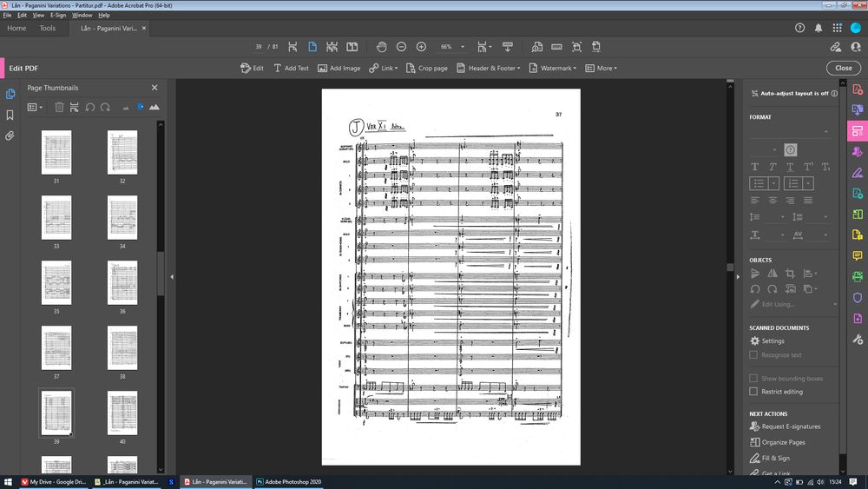Viewport: 868px width, 489px height.
Task: Expand the More dropdown
Action: click(x=602, y=68)
